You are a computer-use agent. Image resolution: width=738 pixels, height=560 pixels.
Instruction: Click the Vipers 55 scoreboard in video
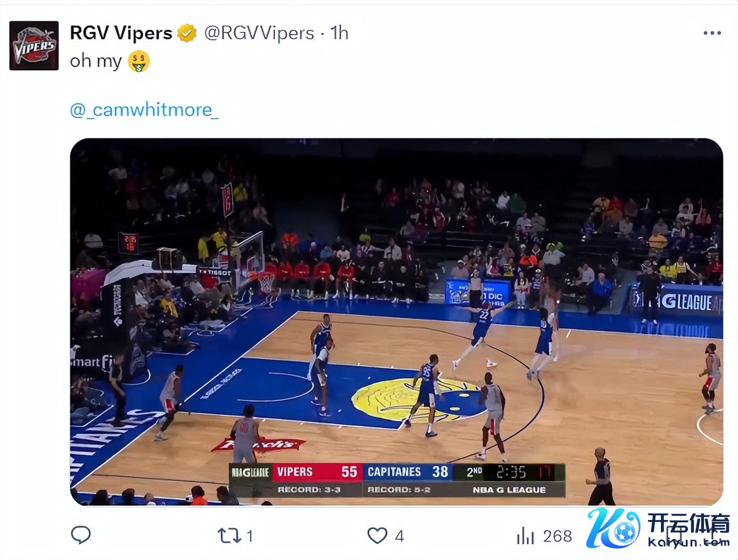tap(317, 472)
